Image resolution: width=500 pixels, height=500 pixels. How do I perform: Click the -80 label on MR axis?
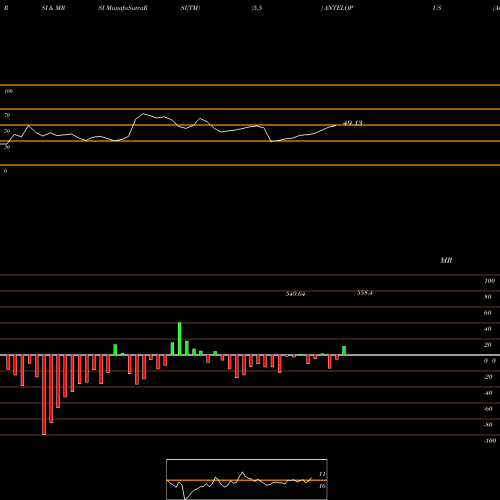click(488, 425)
